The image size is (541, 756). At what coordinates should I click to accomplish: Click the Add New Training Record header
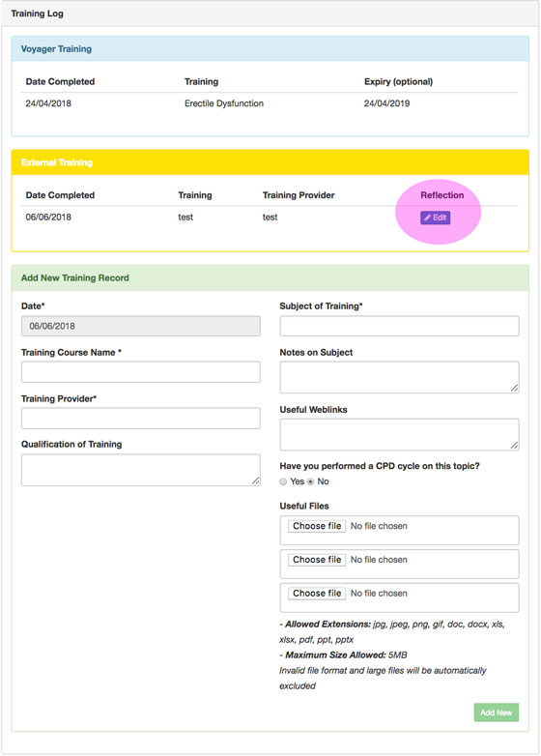270,277
